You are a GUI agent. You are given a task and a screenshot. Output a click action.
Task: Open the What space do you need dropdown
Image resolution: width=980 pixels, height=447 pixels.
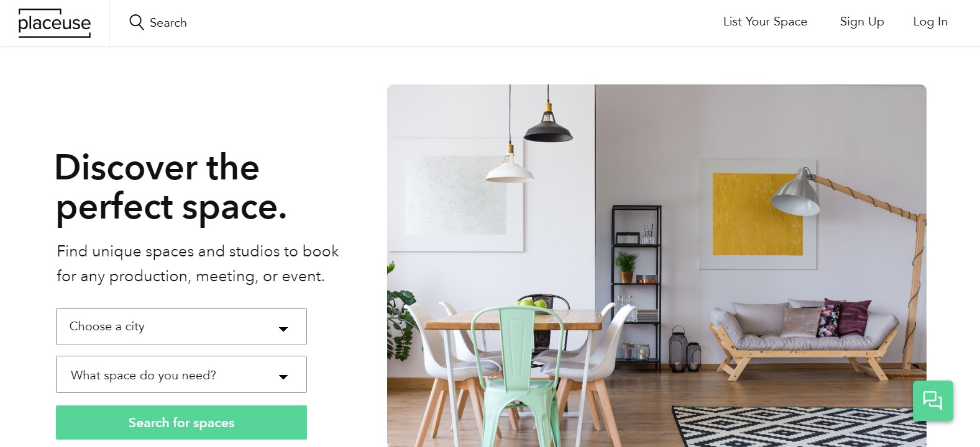coord(181,374)
